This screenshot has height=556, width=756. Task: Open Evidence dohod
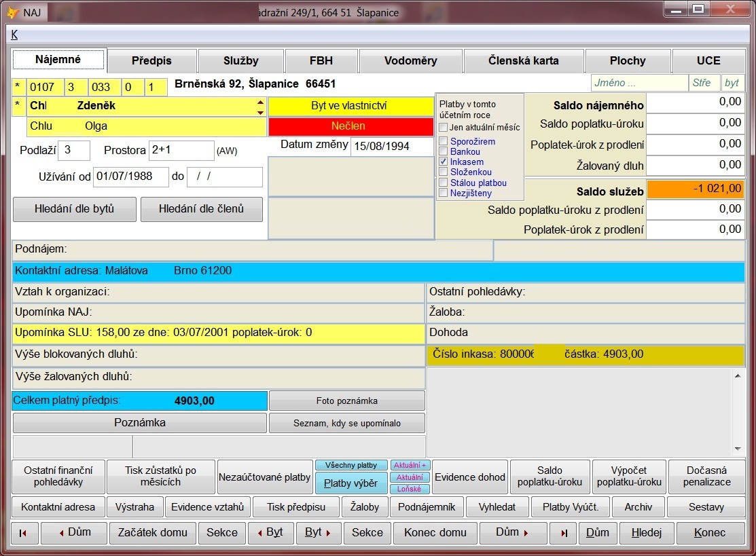coord(470,477)
